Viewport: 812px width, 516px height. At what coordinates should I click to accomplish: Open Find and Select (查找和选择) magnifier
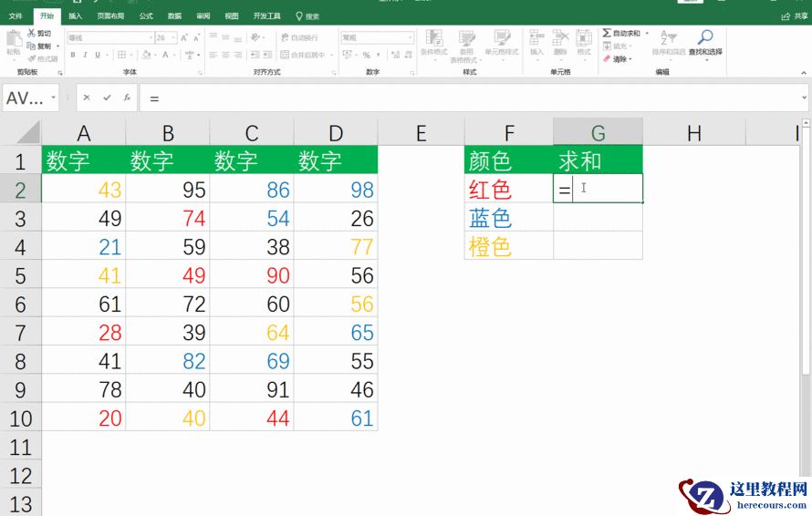pos(704,38)
